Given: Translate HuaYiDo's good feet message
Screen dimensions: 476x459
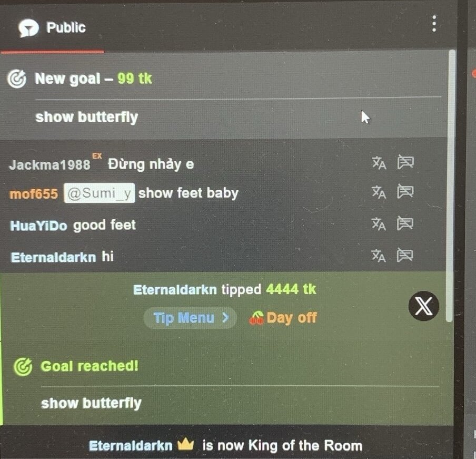Looking at the screenshot, I should pos(379,223).
